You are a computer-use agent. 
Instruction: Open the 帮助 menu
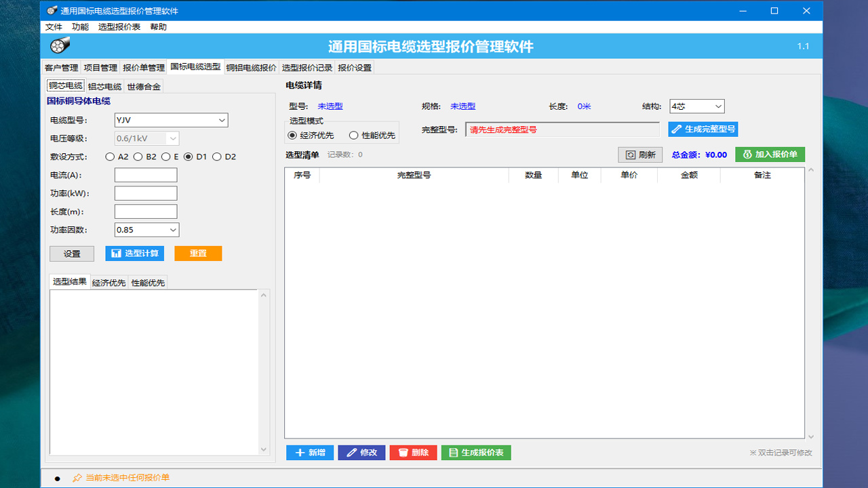point(158,27)
